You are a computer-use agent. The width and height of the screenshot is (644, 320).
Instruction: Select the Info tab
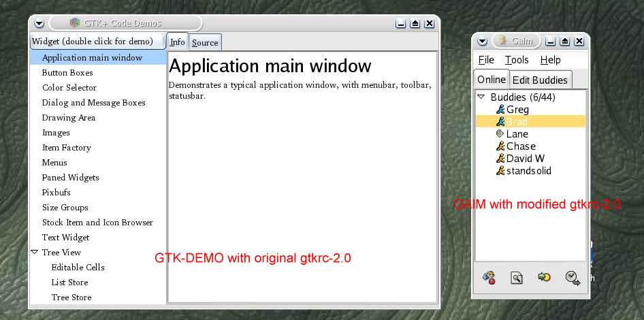(178, 42)
